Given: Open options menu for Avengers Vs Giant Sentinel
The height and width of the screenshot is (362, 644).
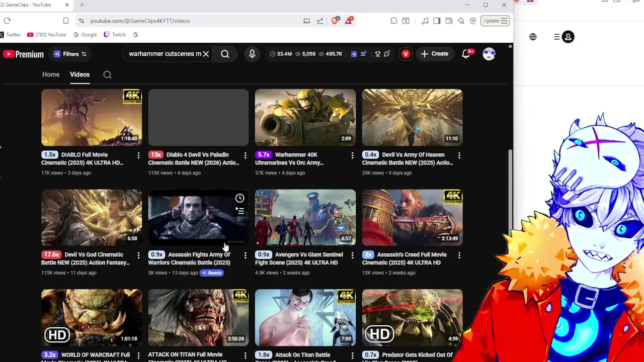Looking at the screenshot, I should (352, 255).
